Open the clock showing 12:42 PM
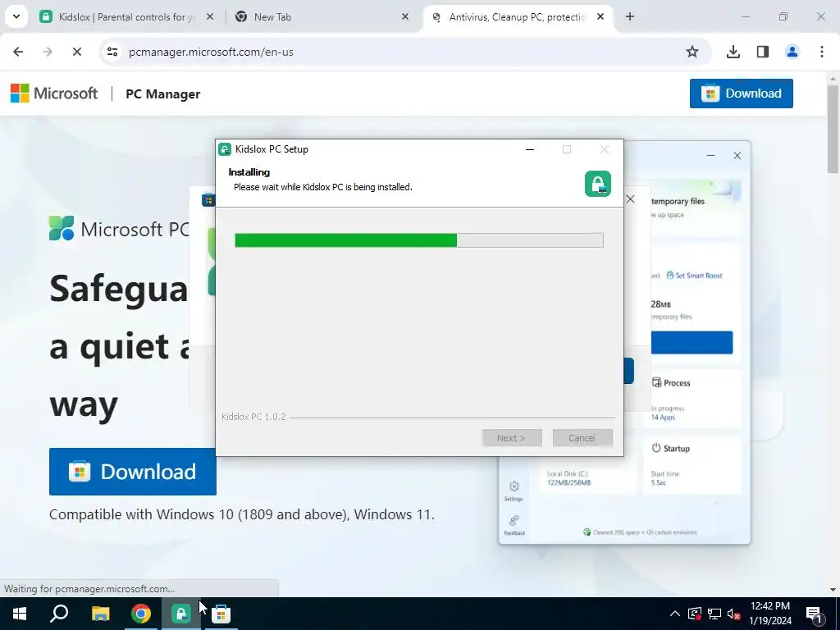The image size is (840, 630). [x=769, y=614]
